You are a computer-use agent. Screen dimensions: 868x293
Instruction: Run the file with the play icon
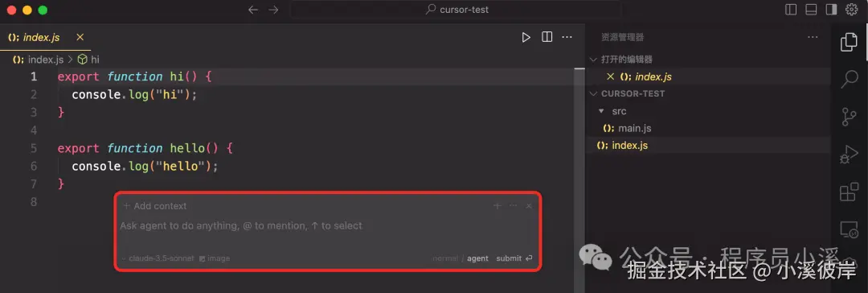[x=526, y=37]
